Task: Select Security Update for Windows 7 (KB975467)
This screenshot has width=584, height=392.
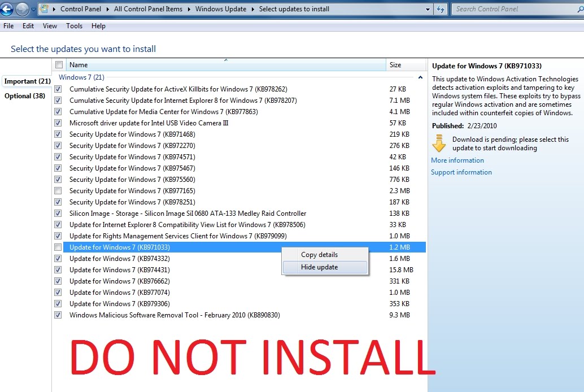Action: click(x=132, y=168)
